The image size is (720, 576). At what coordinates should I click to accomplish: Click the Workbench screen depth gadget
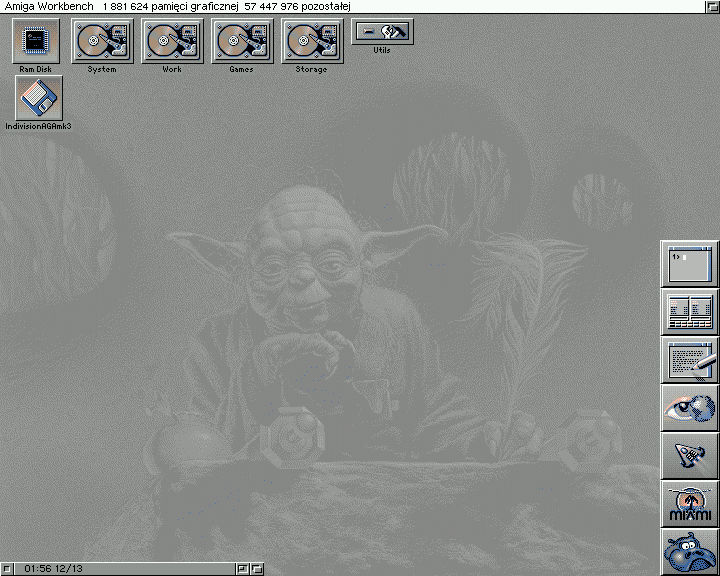[x=712, y=6]
